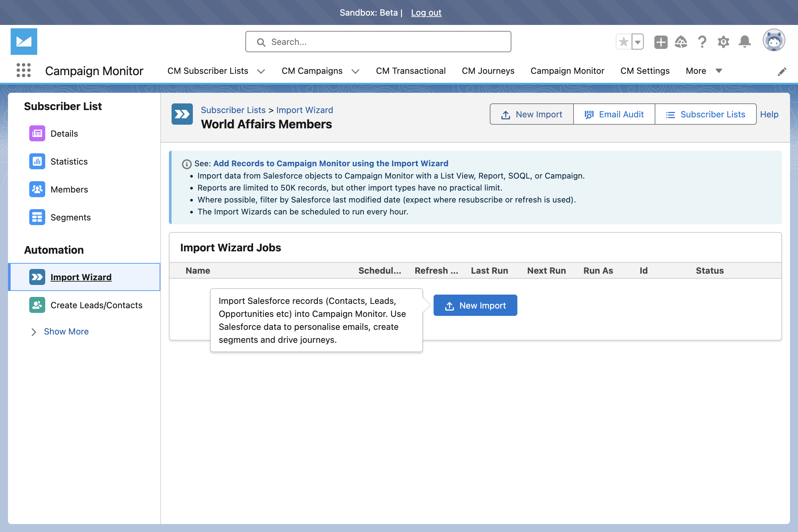Click the World Affairs Members title
798x532 pixels.
(x=266, y=124)
